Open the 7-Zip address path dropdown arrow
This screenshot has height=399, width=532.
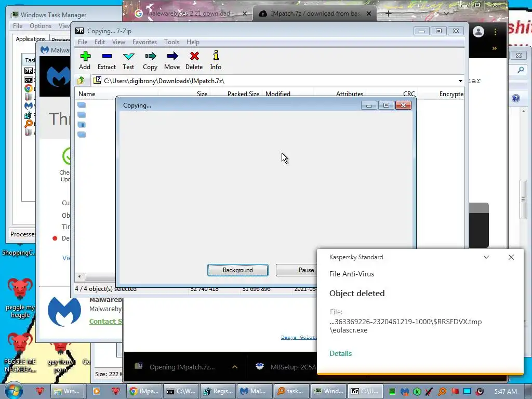tap(460, 81)
